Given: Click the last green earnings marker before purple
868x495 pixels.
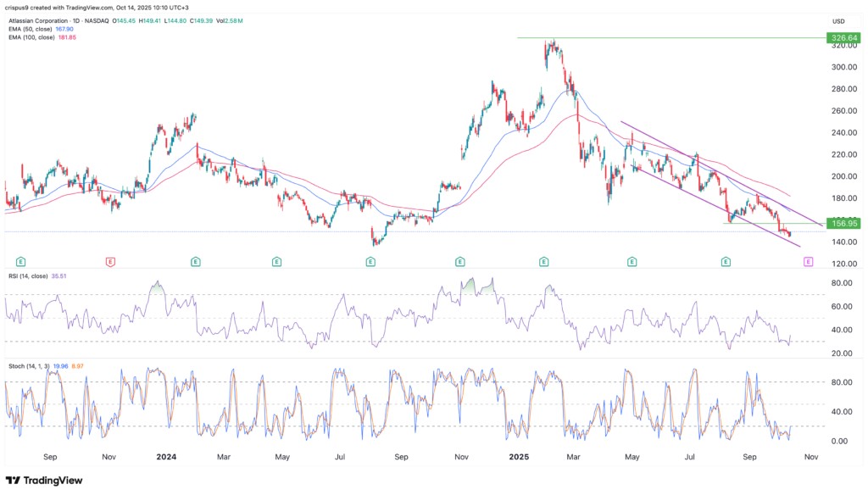Looking at the screenshot, I should point(726,263).
